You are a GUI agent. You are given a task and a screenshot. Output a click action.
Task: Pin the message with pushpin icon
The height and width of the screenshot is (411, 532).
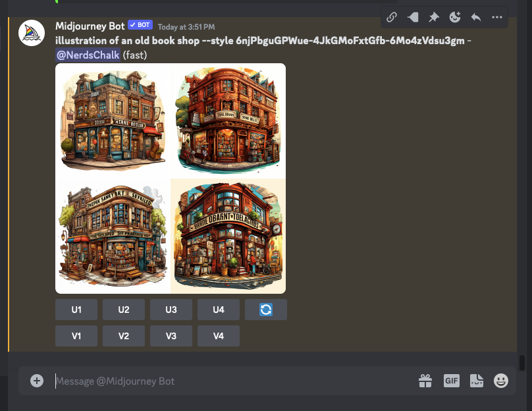pos(434,17)
